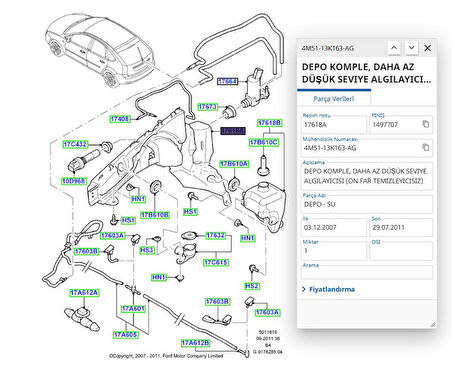Select part label 17A612A on diagram

[84, 293]
